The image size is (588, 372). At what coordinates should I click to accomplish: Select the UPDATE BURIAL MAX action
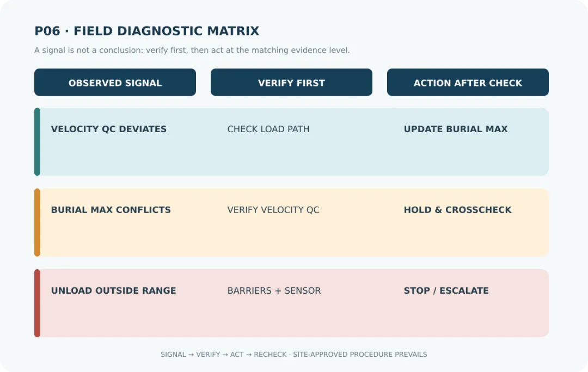click(456, 129)
